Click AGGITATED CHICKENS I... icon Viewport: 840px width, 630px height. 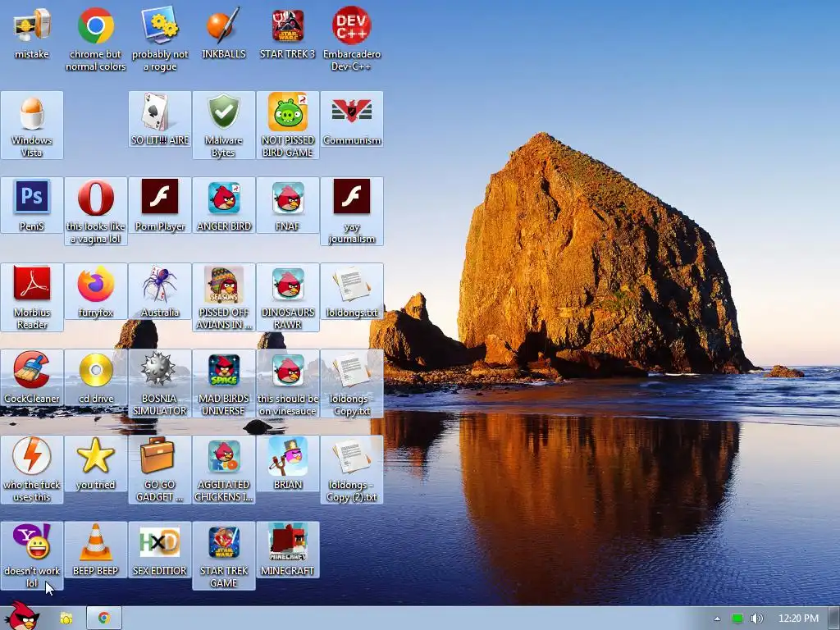(x=223, y=456)
